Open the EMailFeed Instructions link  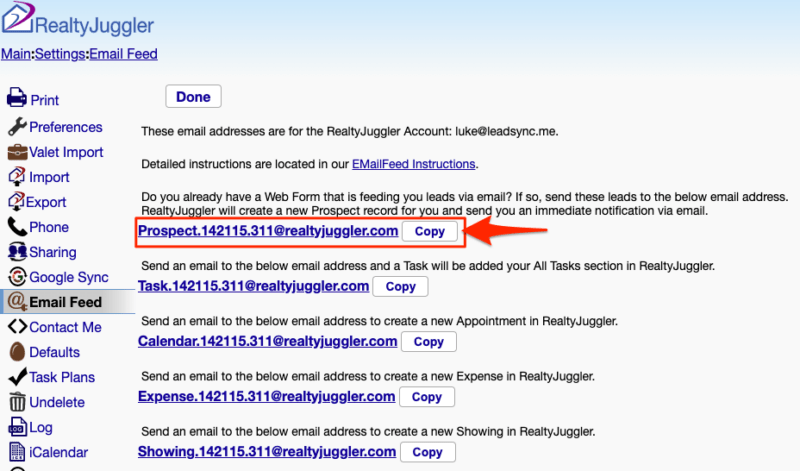414,164
